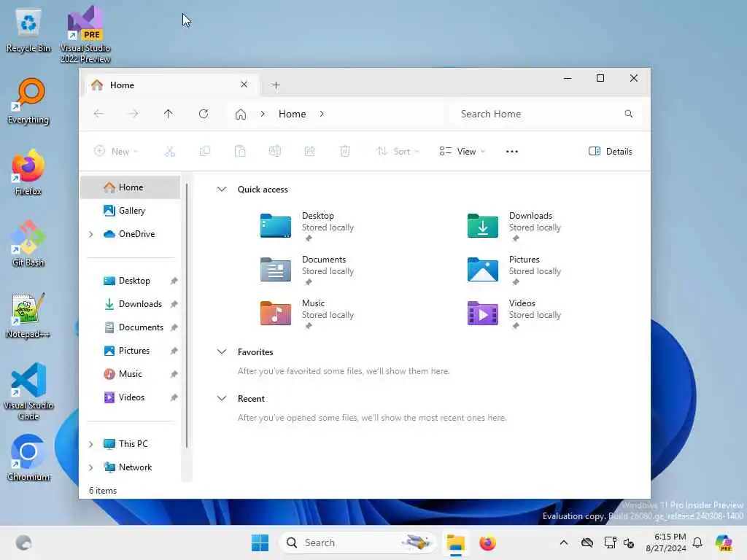This screenshot has width=747, height=560.
Task: Click chevron after Home in address bar
Action: [322, 114]
